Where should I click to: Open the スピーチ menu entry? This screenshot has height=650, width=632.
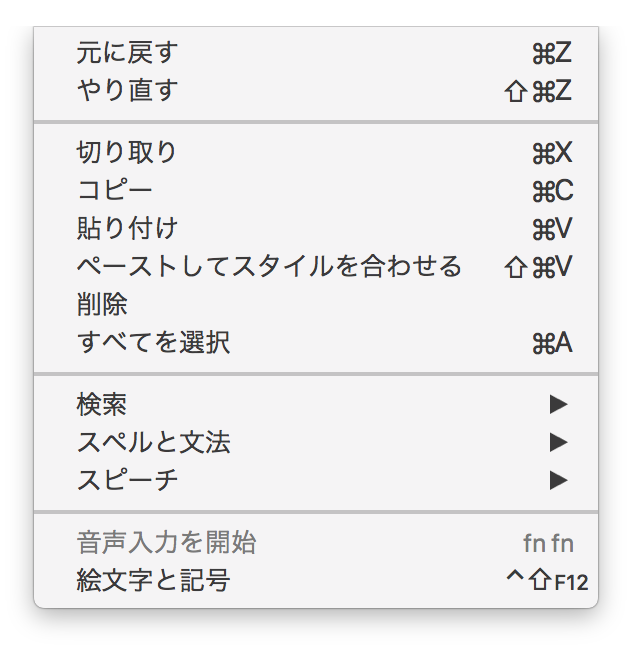point(127,480)
